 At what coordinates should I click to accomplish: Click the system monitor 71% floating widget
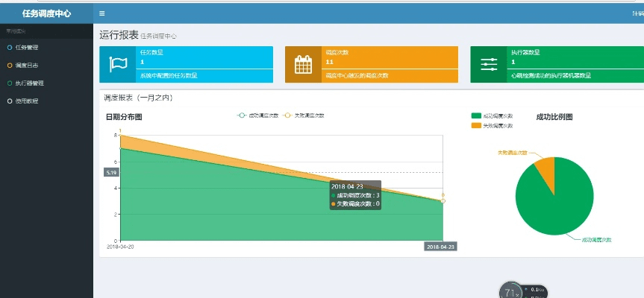[510, 292]
